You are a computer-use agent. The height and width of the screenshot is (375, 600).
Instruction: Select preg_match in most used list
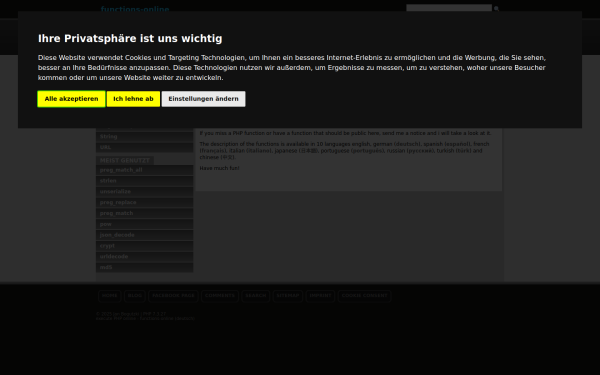pos(144,213)
